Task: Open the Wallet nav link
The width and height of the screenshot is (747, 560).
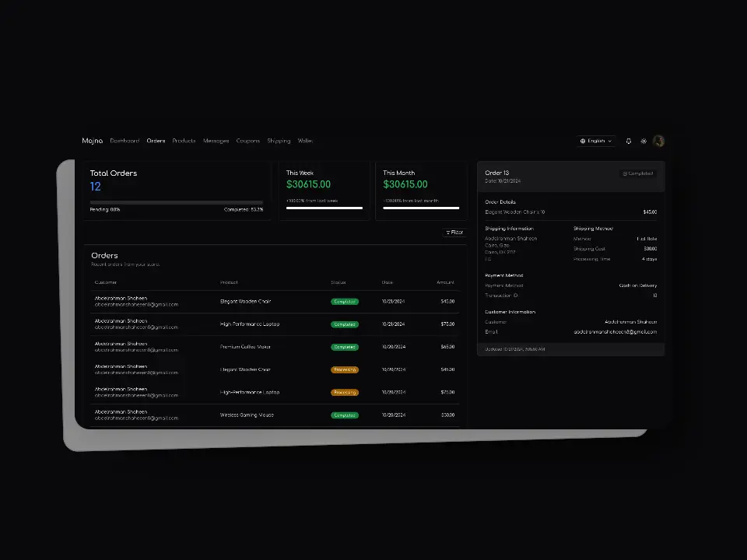Action: [x=305, y=141]
